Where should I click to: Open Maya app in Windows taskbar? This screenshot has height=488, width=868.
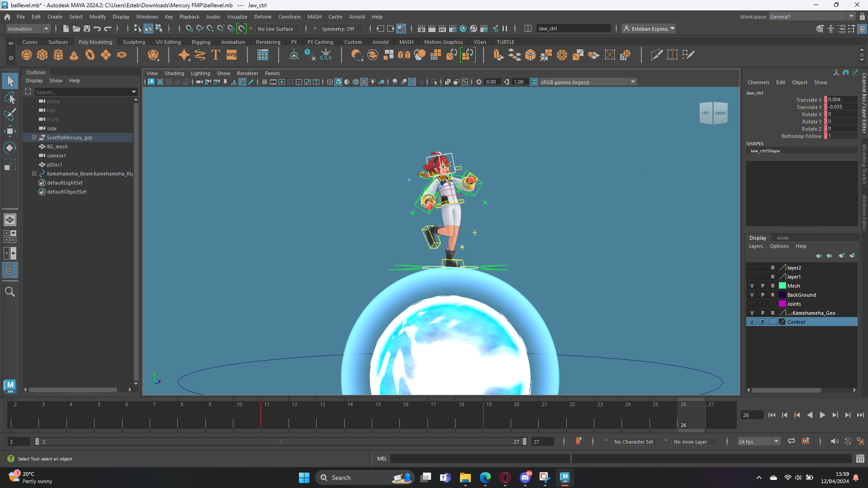coord(564,478)
